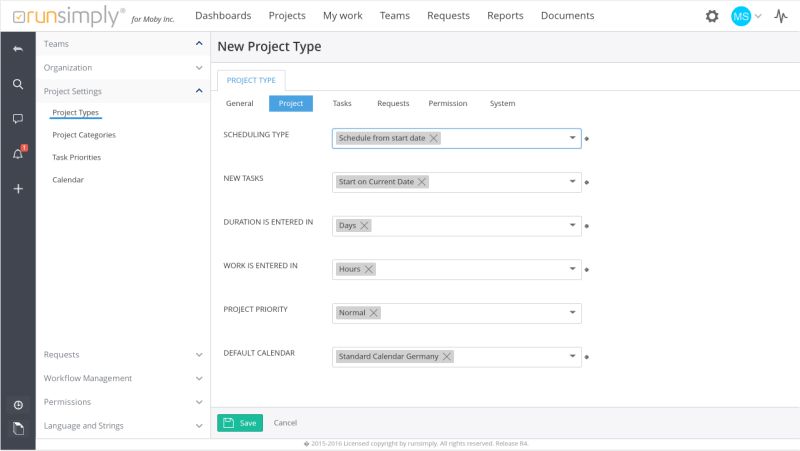This screenshot has height=451, width=800.
Task: Remove 'Schedule from start date' tag
Action: [x=433, y=138]
